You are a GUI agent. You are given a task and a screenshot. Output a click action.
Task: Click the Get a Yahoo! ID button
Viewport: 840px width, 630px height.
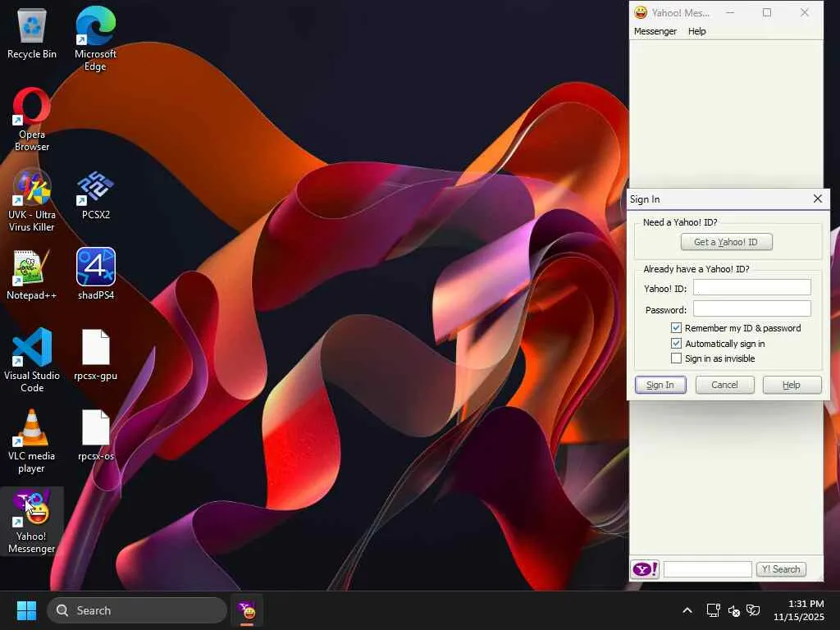pos(726,242)
